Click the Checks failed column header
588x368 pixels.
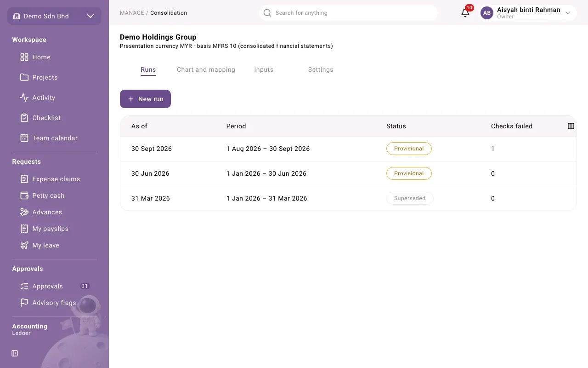[x=512, y=126]
